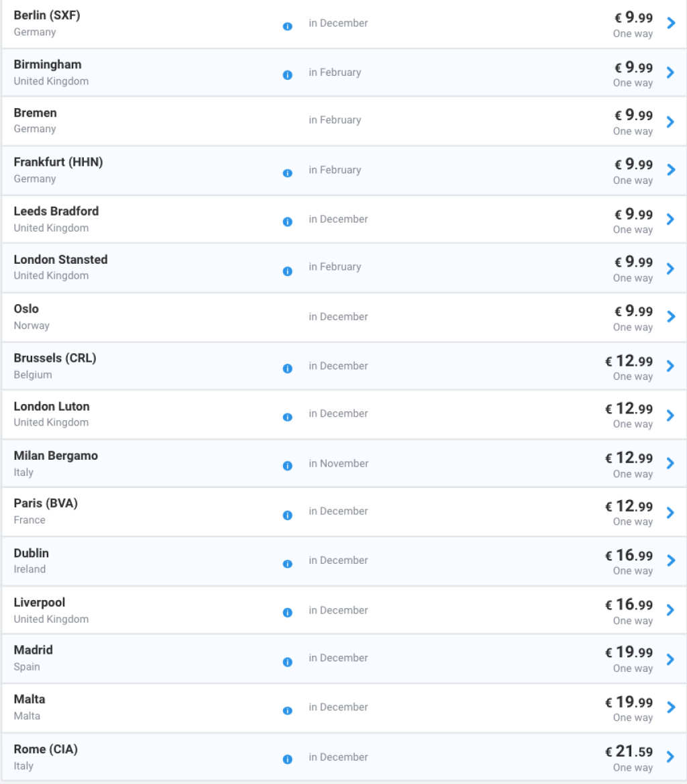Click the Milan Bergamo 'in November' text
This screenshot has width=687, height=784.
(338, 463)
